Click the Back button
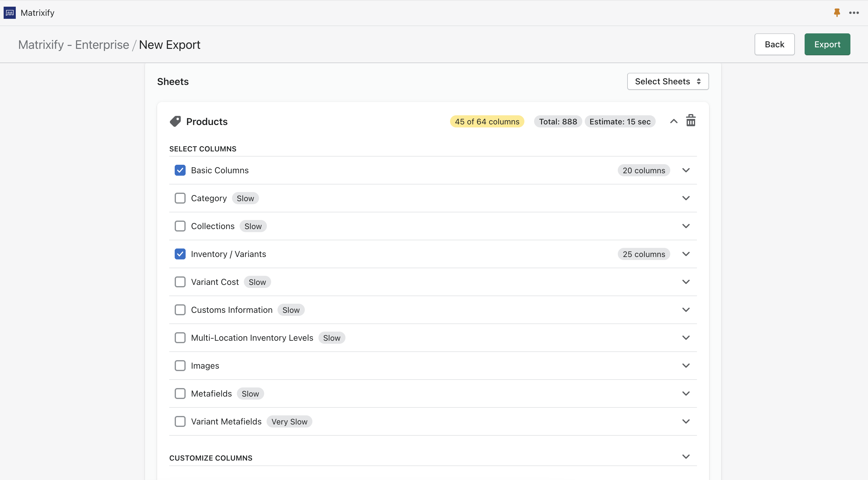This screenshot has height=480, width=868. [x=774, y=44]
